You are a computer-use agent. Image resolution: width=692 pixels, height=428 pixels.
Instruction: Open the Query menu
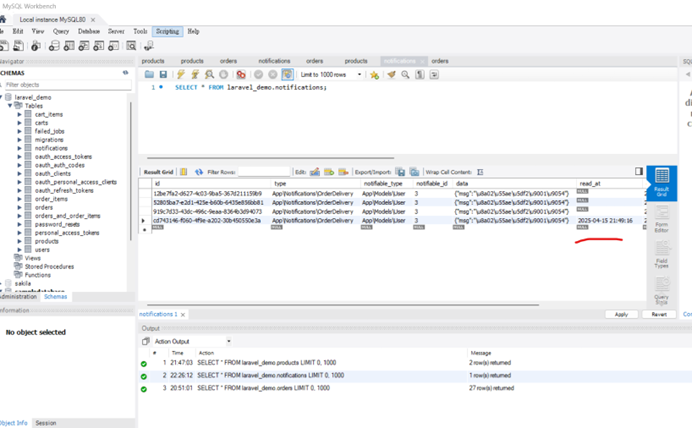[61, 31]
